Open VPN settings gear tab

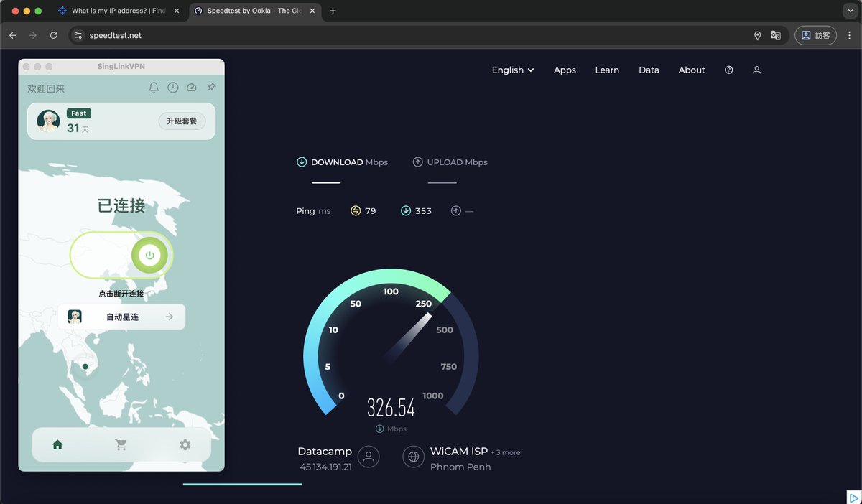click(185, 445)
